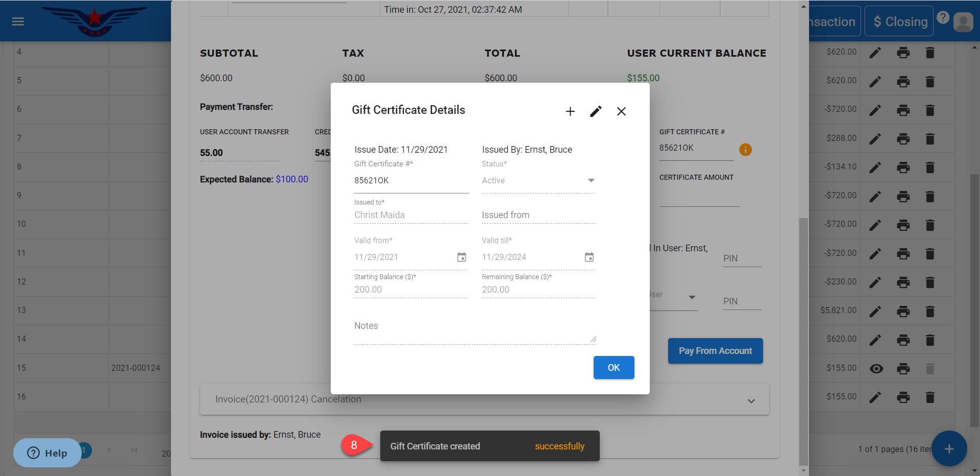Delete the row with $5,821.00 amount
This screenshot has width=980, height=476.
[x=930, y=311]
